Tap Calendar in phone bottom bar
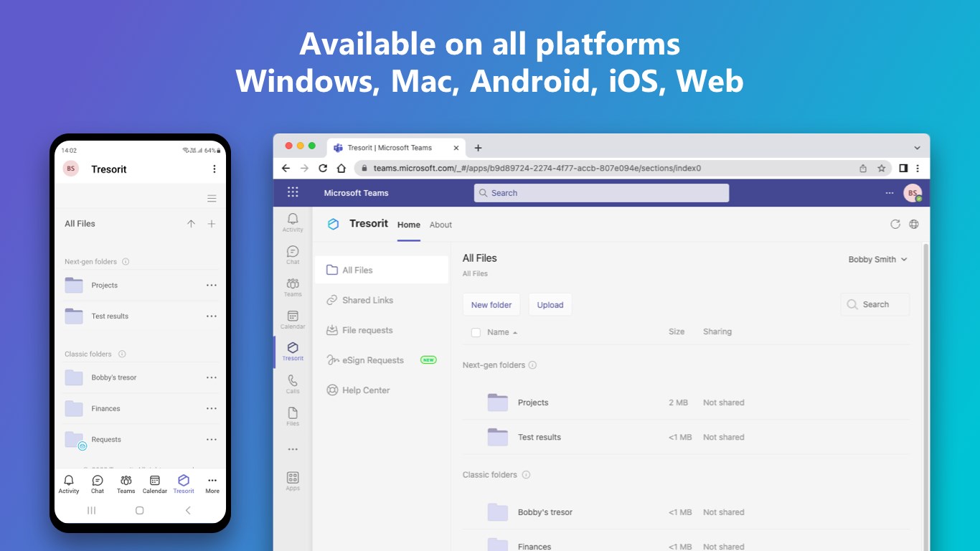980x551 pixels. pos(154,484)
